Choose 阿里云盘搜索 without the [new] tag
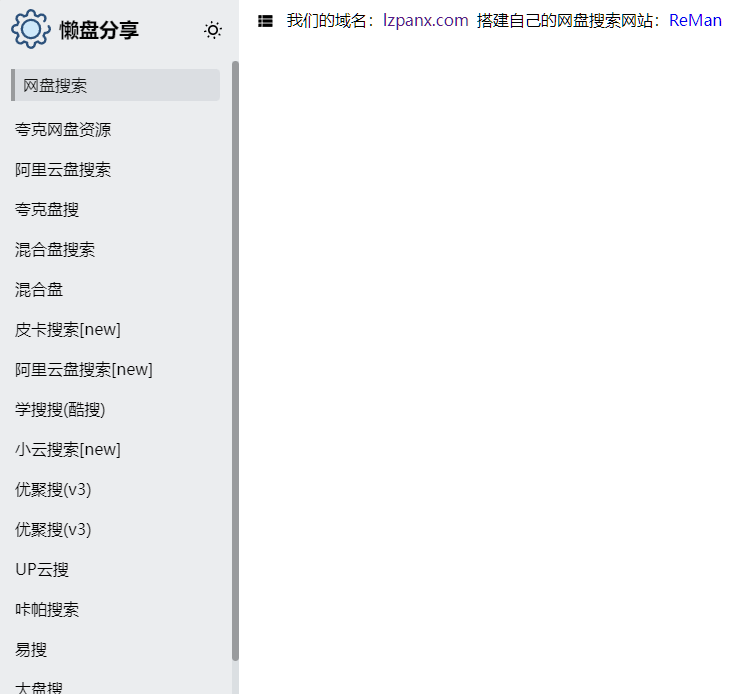This screenshot has width=756, height=694. pos(63,170)
